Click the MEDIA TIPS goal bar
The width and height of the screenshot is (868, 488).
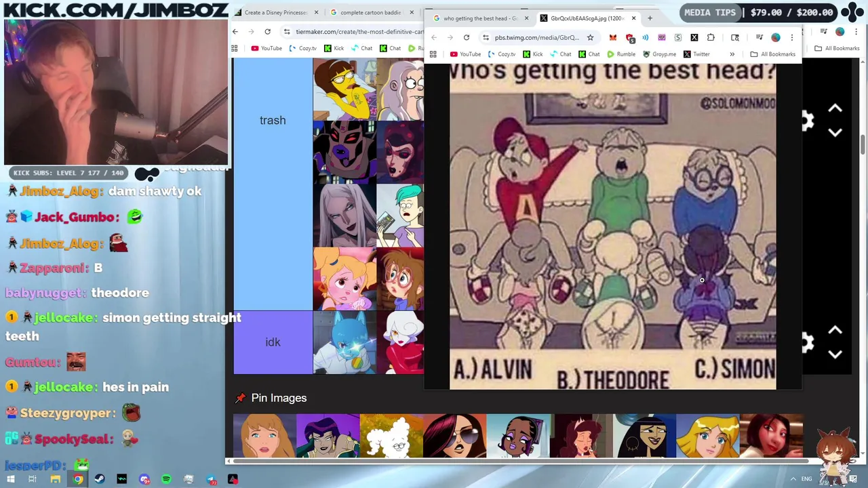click(x=758, y=12)
